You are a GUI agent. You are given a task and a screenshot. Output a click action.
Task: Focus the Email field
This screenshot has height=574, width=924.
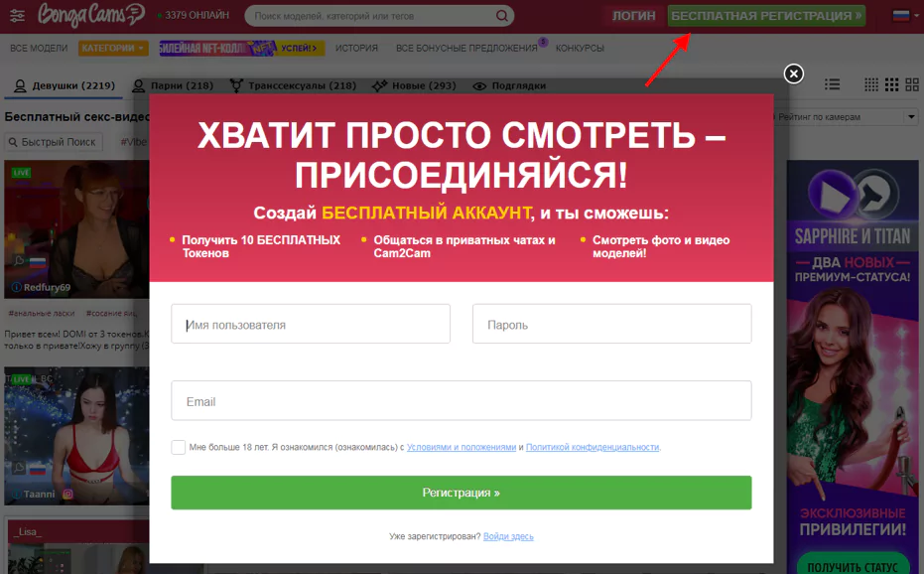coord(461,400)
